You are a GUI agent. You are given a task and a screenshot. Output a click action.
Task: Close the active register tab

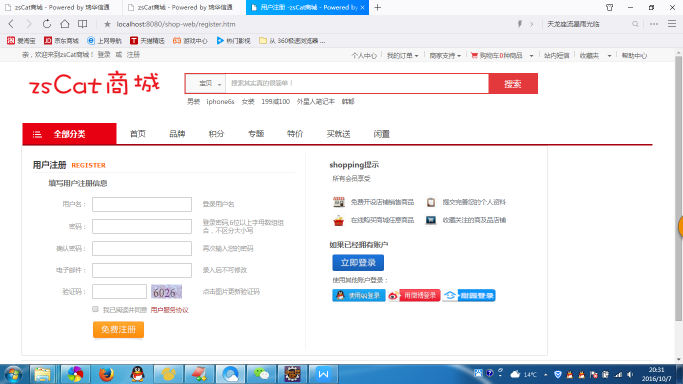click(x=362, y=7)
